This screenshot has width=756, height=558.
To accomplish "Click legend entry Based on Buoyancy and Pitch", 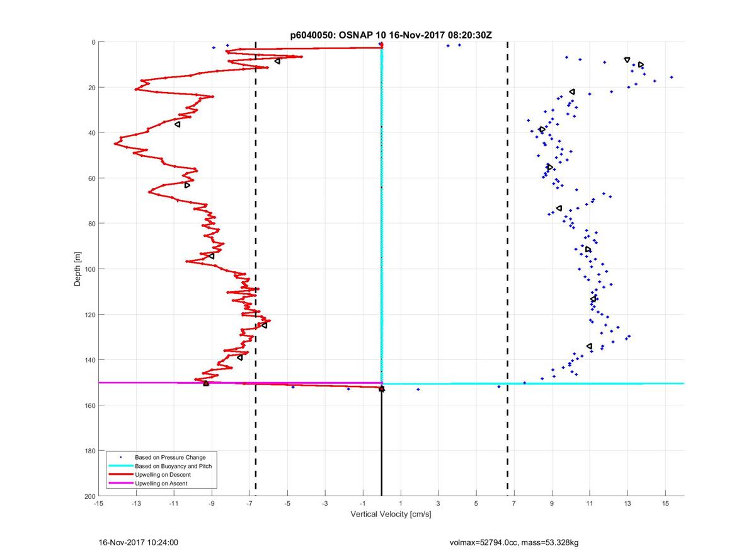I will click(173, 466).
